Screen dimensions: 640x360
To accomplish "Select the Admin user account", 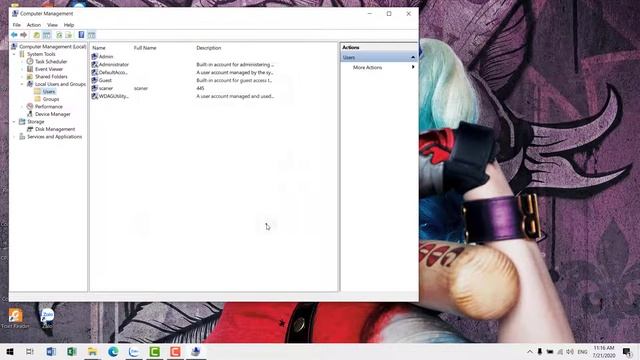I will [106, 57].
